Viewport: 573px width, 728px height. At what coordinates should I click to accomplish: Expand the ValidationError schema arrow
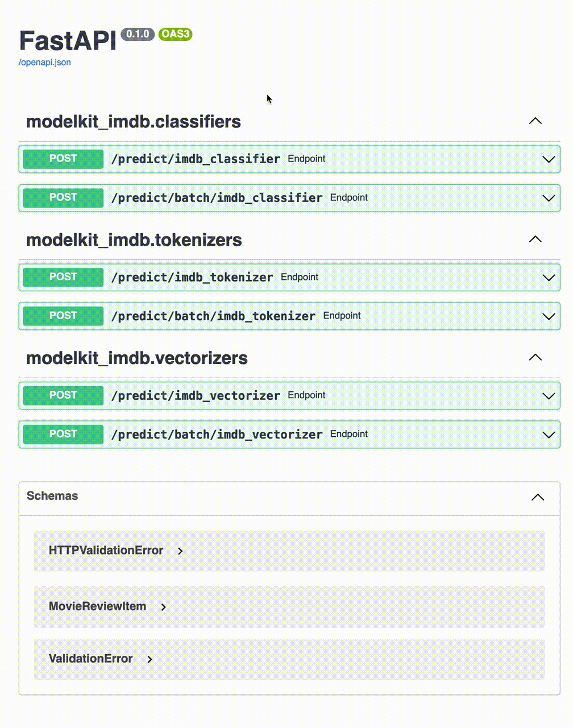(150, 659)
